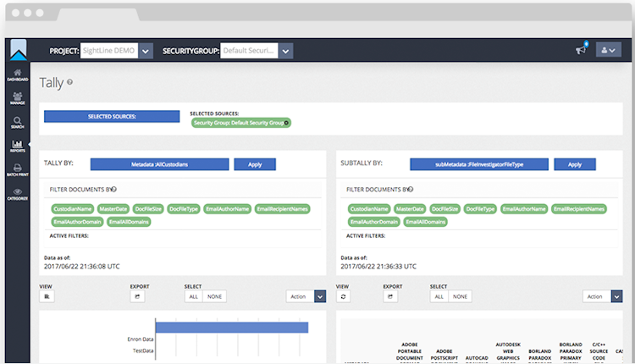Select MasterDate filter in Subtally panel
The image size is (635, 364).
click(410, 209)
